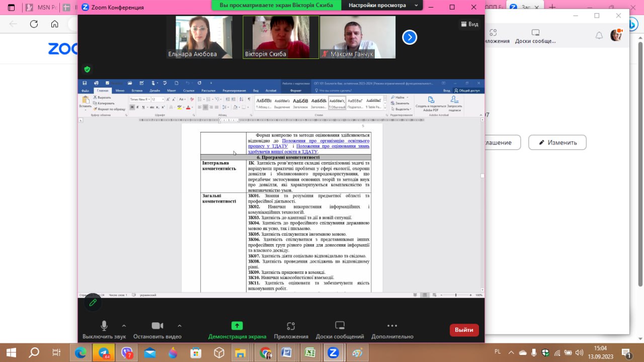The image size is (644, 362).
Task: Show hidden tray icons chevron
Action: tap(511, 352)
